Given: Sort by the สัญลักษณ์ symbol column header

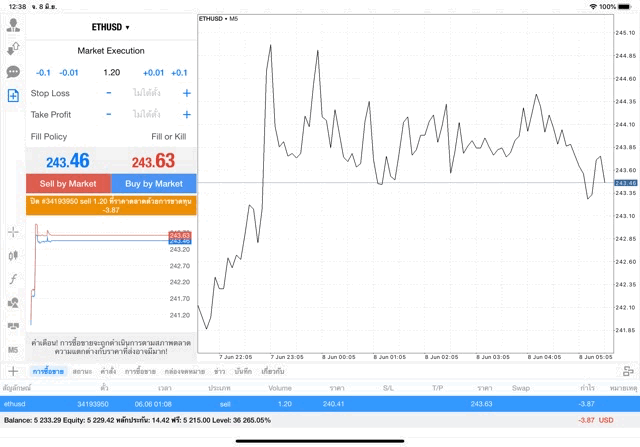Looking at the screenshot, I should coord(16,388).
